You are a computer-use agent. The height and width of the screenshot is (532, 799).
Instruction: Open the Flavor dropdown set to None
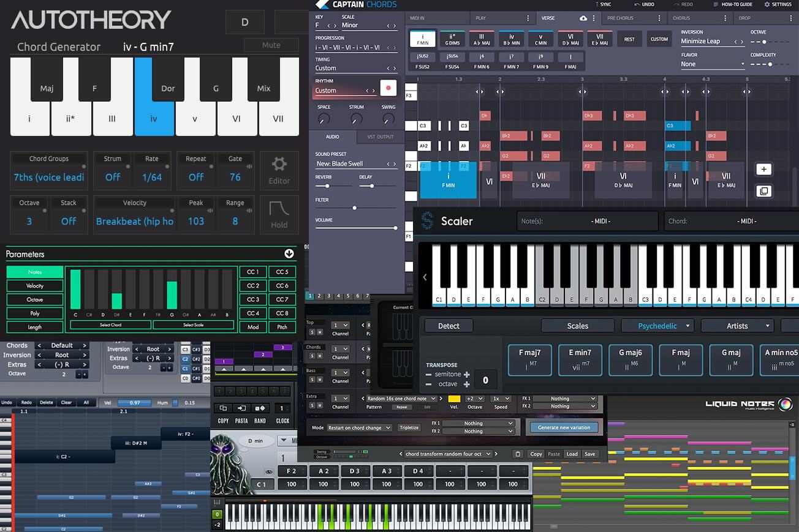(713, 64)
